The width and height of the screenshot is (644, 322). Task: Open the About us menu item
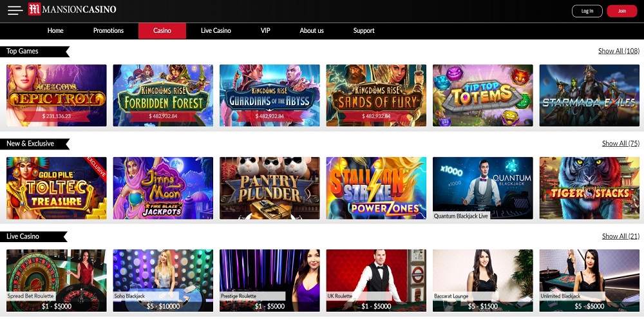[312, 31]
